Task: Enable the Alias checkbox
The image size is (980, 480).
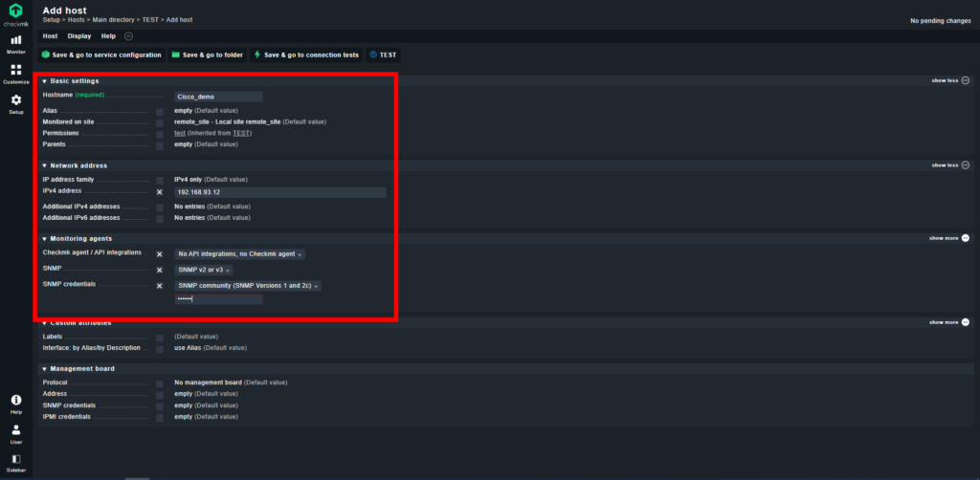Action: point(160,111)
